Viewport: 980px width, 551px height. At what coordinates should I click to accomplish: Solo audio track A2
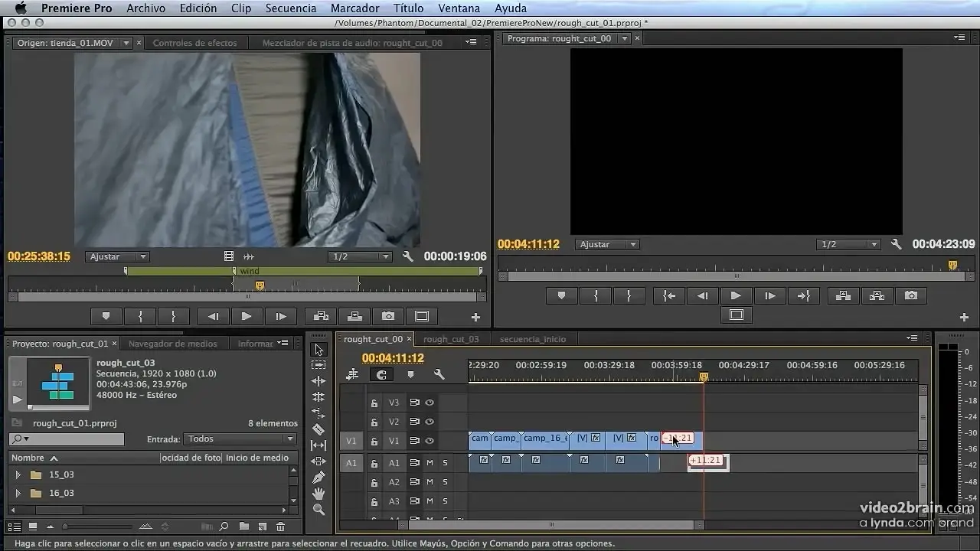tap(445, 482)
